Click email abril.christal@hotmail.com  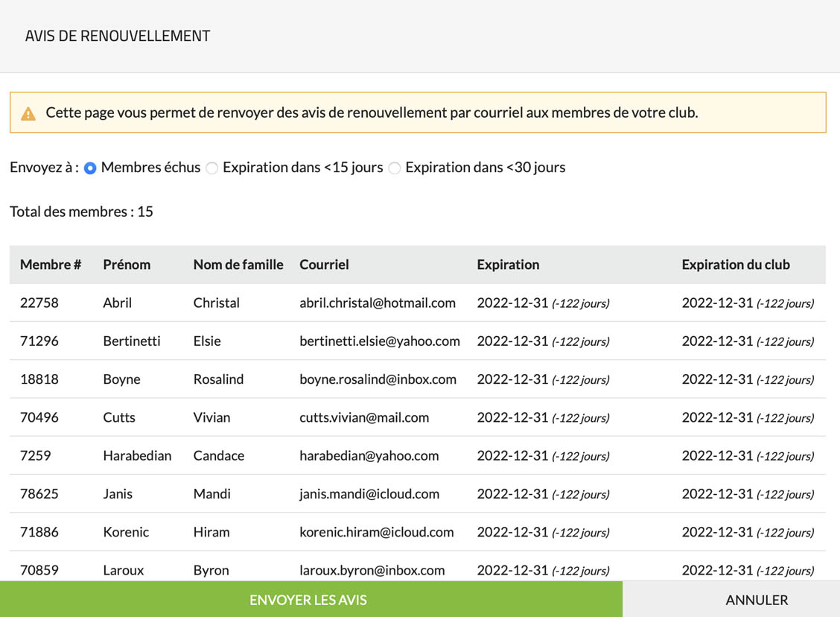(378, 303)
